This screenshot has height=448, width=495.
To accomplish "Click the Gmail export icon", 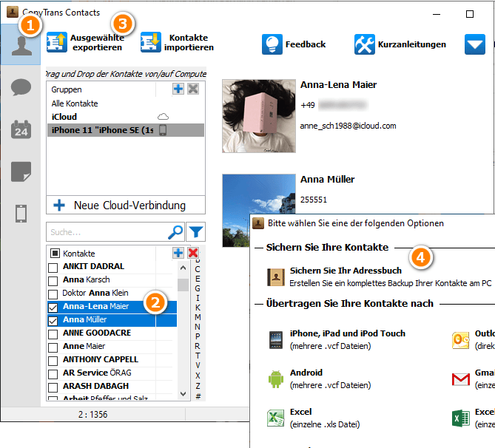I will 460,379.
